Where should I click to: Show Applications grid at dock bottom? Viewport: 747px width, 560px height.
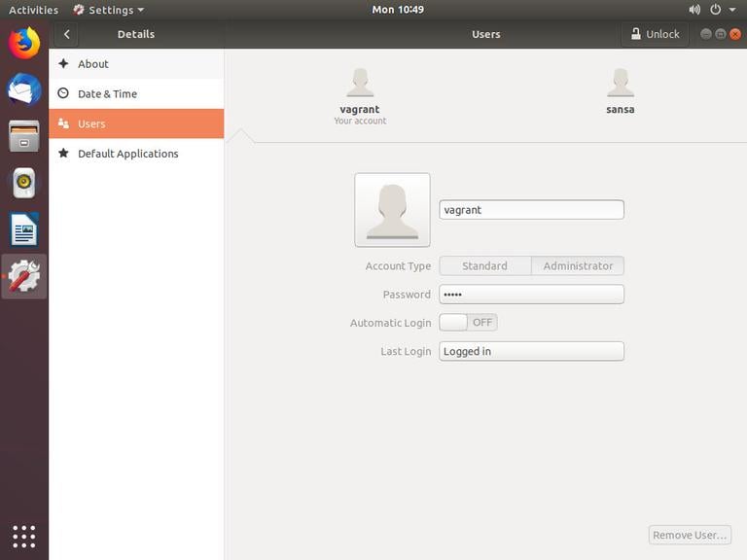click(x=24, y=536)
